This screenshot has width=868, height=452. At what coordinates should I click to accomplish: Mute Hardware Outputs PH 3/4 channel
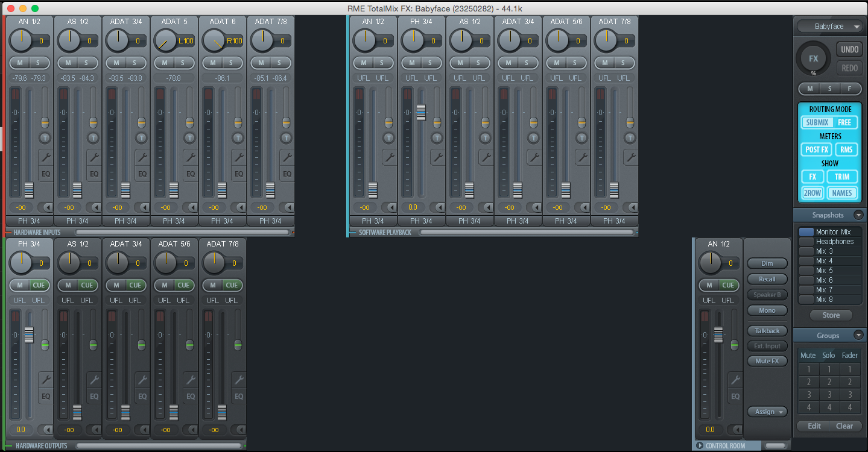coord(20,285)
